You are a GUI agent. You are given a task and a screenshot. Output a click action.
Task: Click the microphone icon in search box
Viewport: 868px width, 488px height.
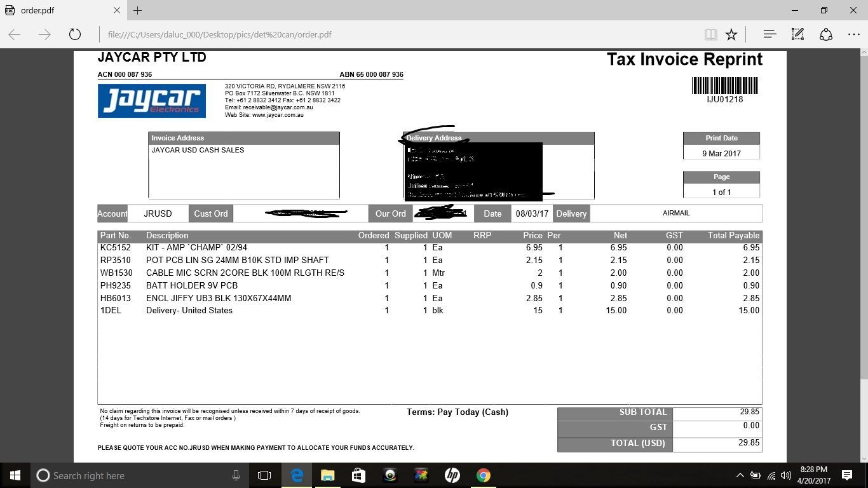point(236,475)
